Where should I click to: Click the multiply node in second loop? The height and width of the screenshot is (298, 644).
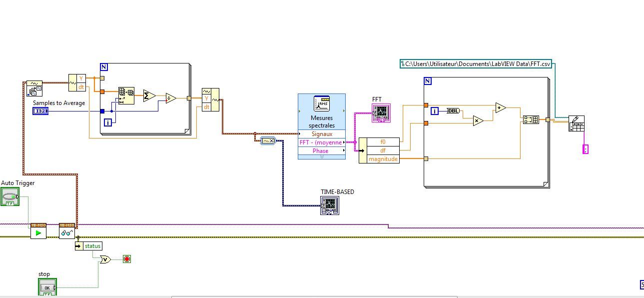478,120
